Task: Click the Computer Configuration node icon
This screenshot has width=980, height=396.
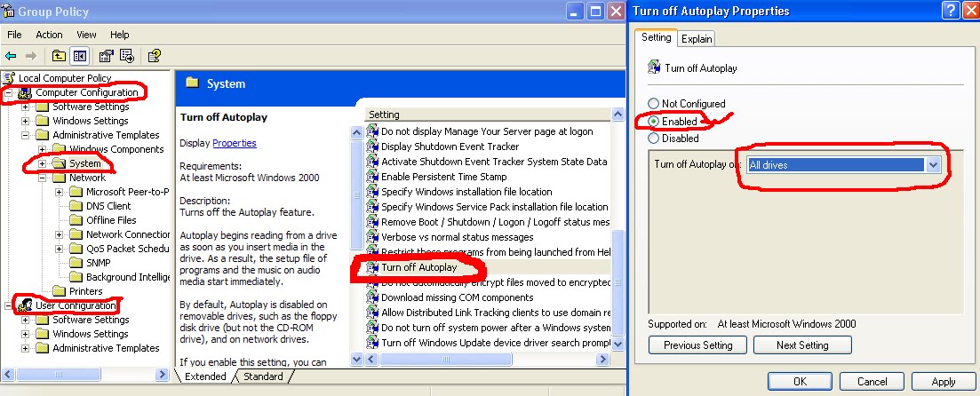Action: click(25, 92)
